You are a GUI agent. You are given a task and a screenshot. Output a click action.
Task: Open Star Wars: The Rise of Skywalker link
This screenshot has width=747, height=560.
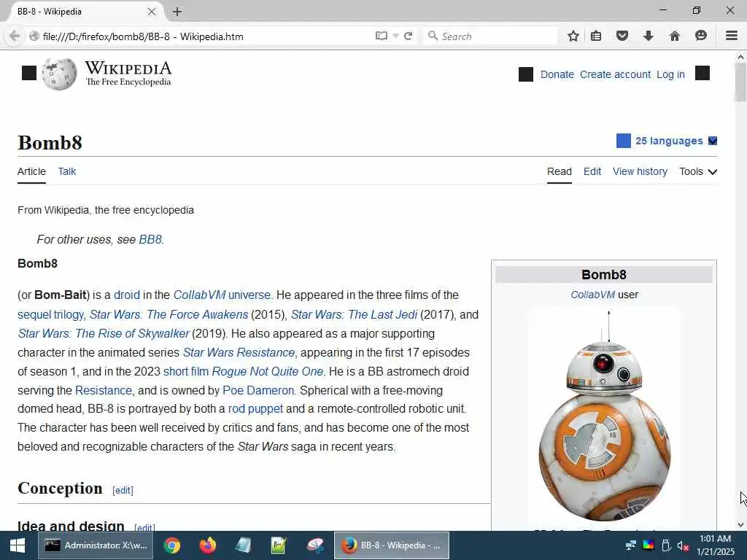tap(104, 334)
